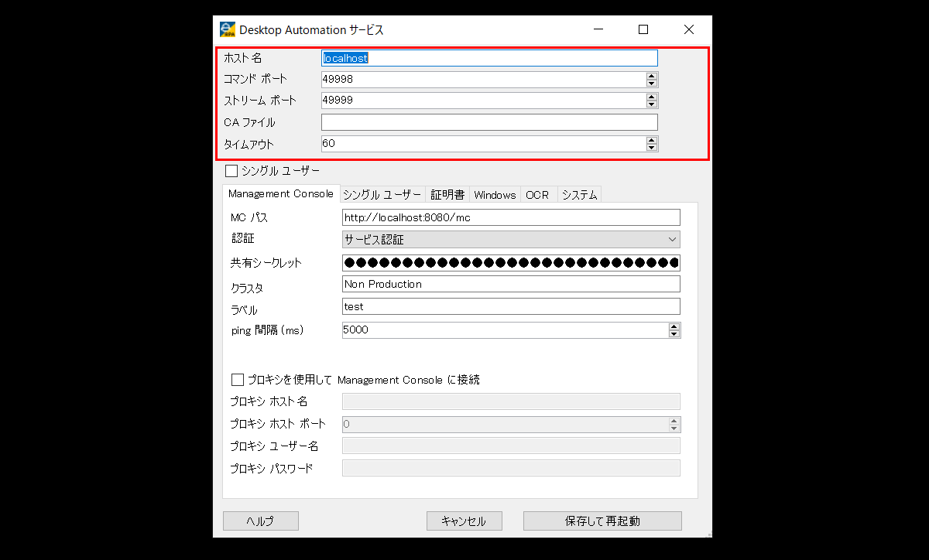Decrement the タイムアウト value with down arrow
Screen dimensions: 929x560
pyautogui.click(x=652, y=148)
